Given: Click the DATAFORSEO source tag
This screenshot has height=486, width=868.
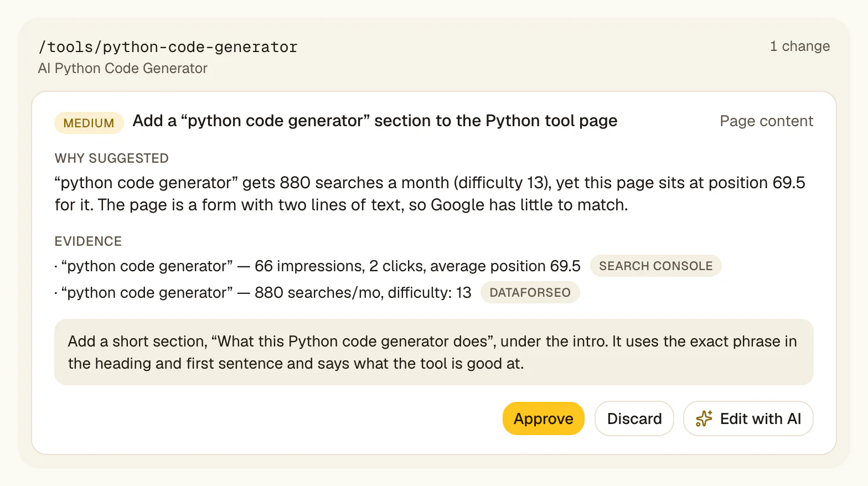Looking at the screenshot, I should pyautogui.click(x=530, y=292).
